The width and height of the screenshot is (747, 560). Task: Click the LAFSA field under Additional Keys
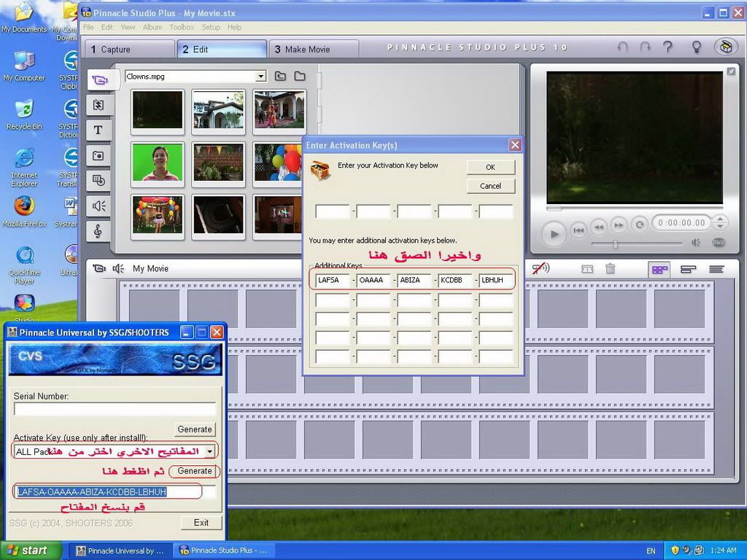tap(333, 280)
